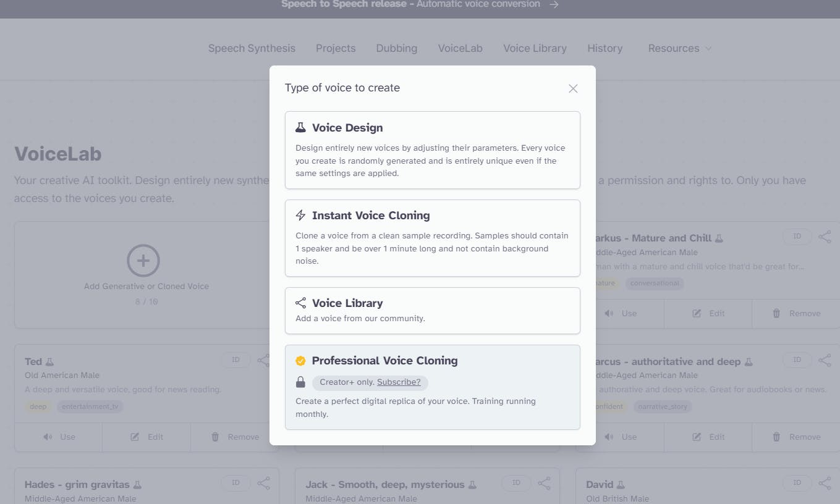Click the "8 / 10" voice count
Image resolution: width=840 pixels, height=504 pixels.
[x=146, y=302]
